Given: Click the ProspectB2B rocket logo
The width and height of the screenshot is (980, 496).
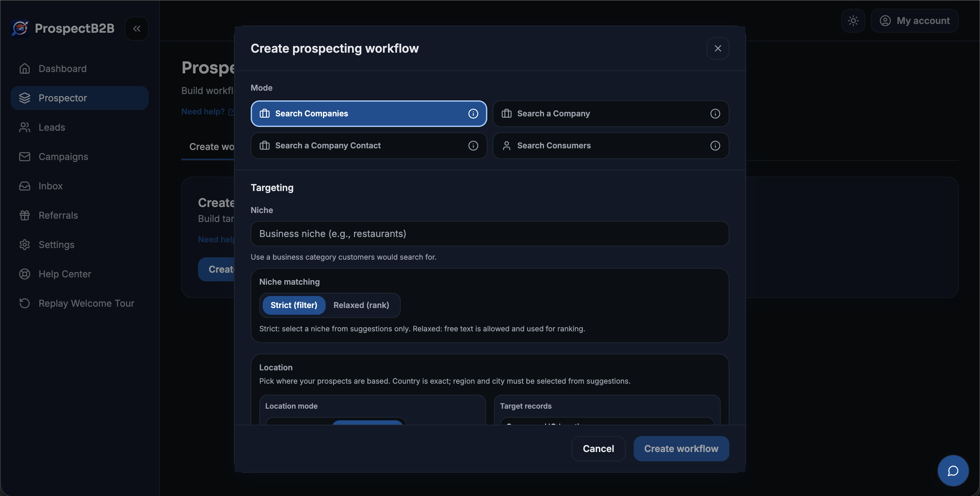Looking at the screenshot, I should tap(20, 28).
